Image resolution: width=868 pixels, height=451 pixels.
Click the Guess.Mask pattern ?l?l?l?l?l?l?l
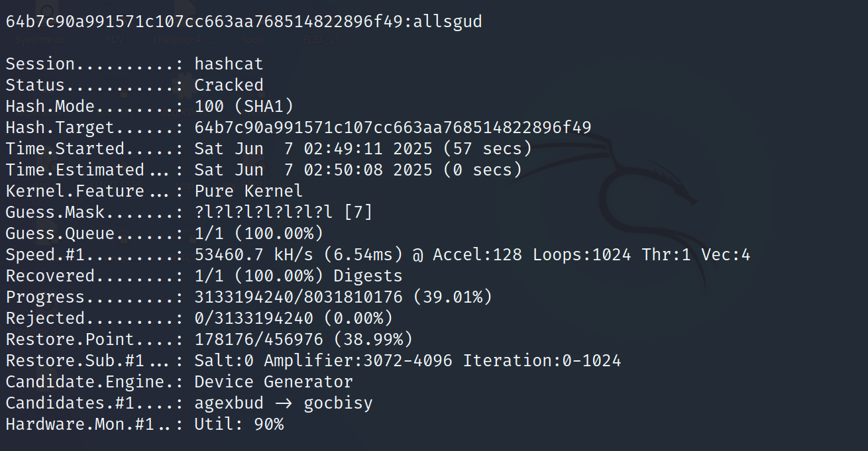click(264, 213)
